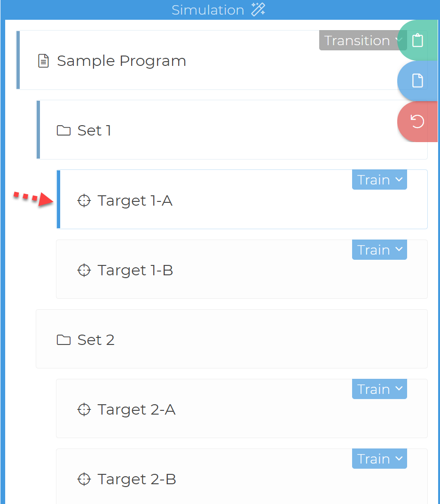Open the Train dropdown for Target 2-B
Image resolution: width=440 pixels, height=504 pixels.
(x=379, y=459)
